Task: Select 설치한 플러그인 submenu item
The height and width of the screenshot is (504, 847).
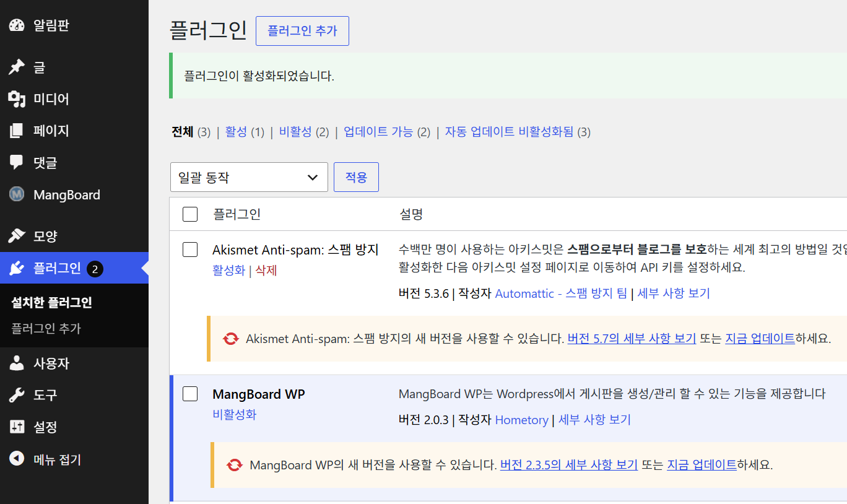Action: pos(52,303)
